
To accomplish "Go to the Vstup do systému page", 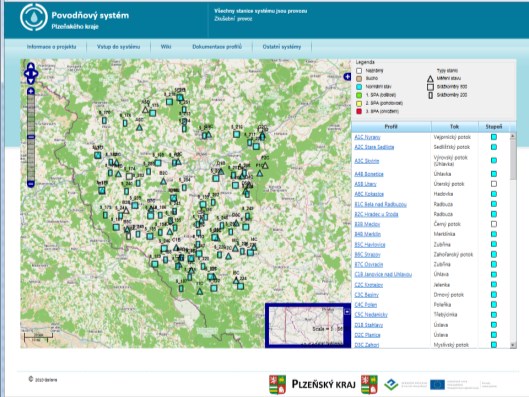I will (x=118, y=47).
